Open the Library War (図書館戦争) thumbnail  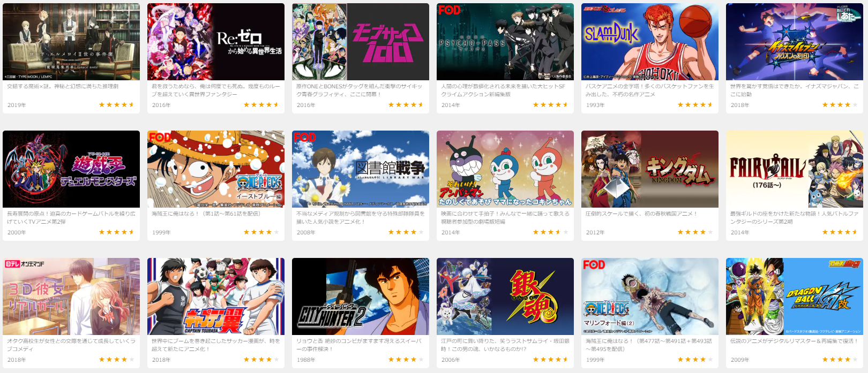[361, 169]
